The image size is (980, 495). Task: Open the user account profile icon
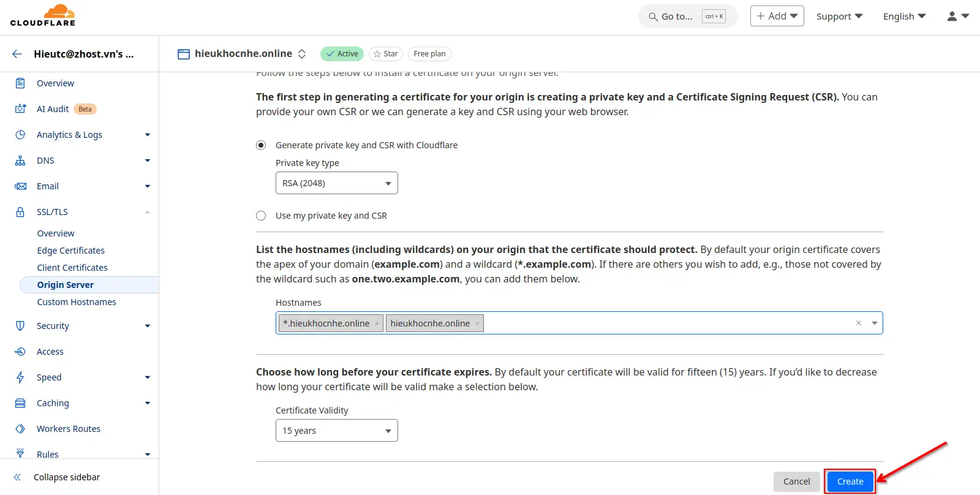(957, 17)
